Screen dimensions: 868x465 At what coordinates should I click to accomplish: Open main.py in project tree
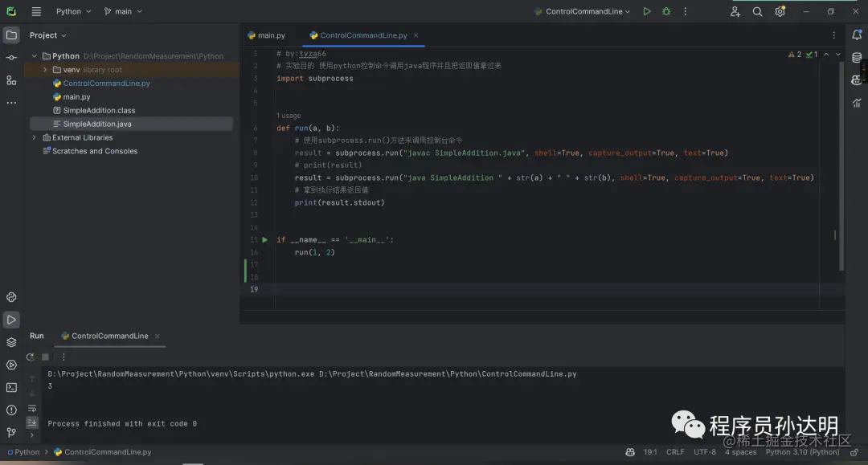(76, 96)
